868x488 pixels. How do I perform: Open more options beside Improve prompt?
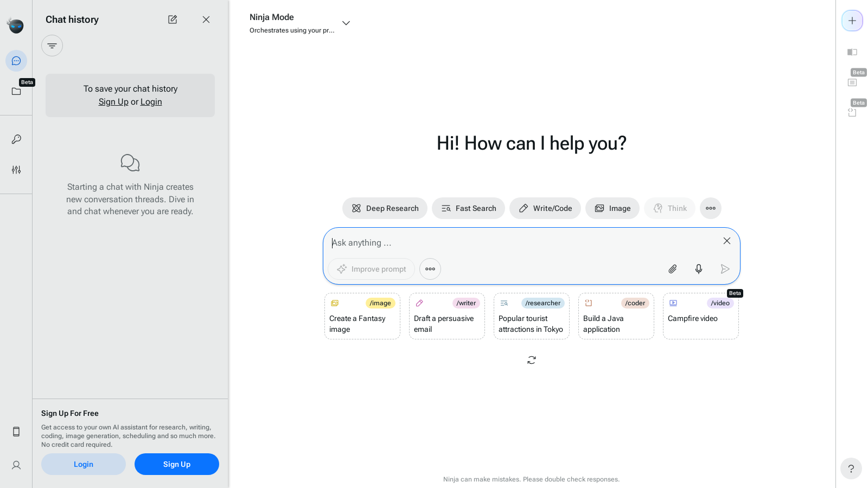(x=430, y=269)
